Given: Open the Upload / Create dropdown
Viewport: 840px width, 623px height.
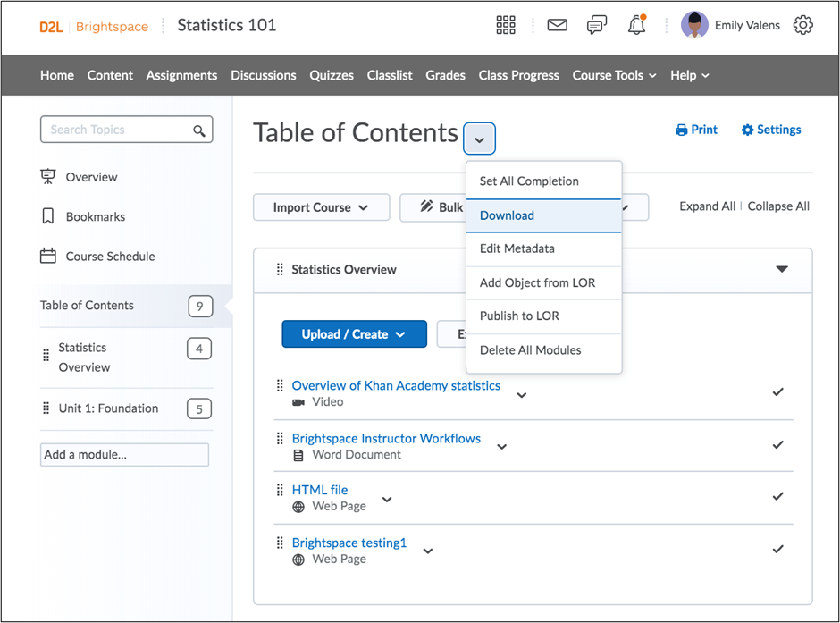Looking at the screenshot, I should pyautogui.click(x=354, y=333).
